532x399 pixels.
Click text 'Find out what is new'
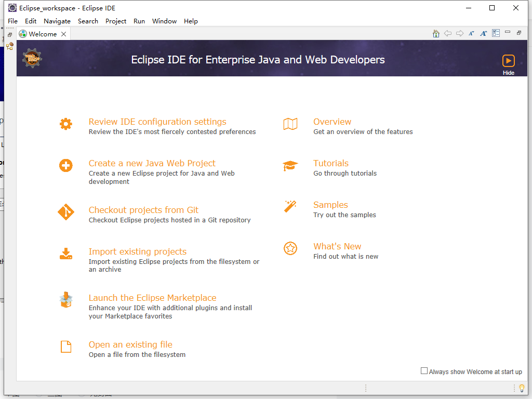345,257
